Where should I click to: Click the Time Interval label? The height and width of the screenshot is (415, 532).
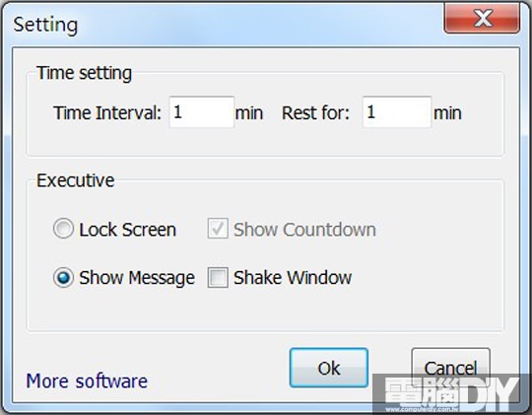(x=107, y=113)
